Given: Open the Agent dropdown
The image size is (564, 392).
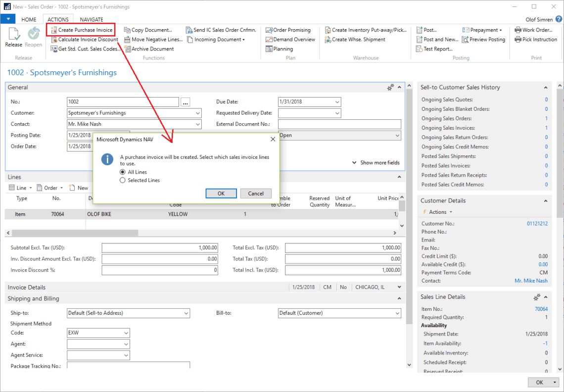Looking at the screenshot, I should (x=126, y=344).
